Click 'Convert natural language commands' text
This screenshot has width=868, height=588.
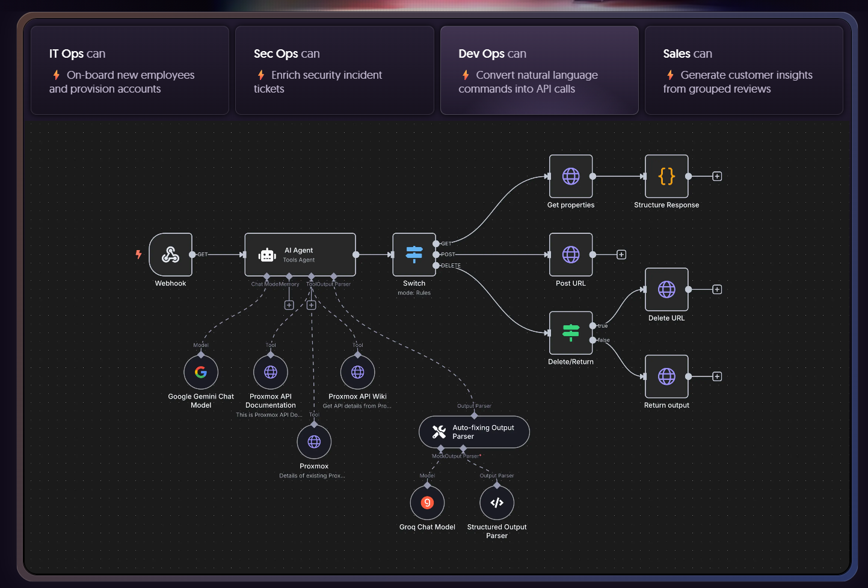[528, 82]
